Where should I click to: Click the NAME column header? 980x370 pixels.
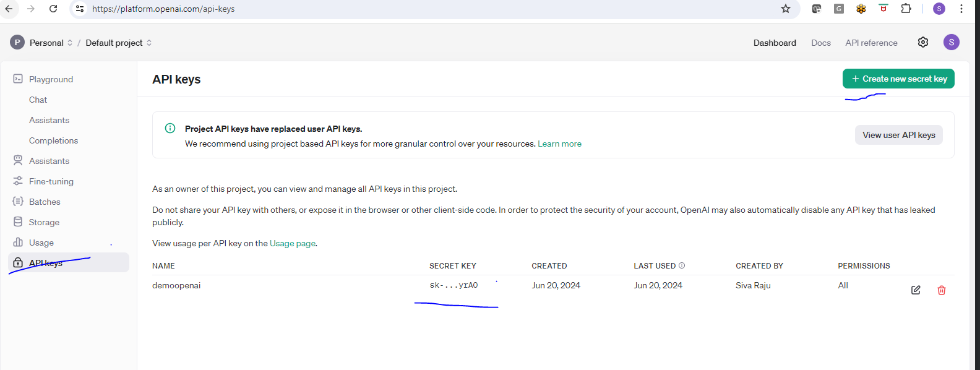pyautogui.click(x=163, y=265)
